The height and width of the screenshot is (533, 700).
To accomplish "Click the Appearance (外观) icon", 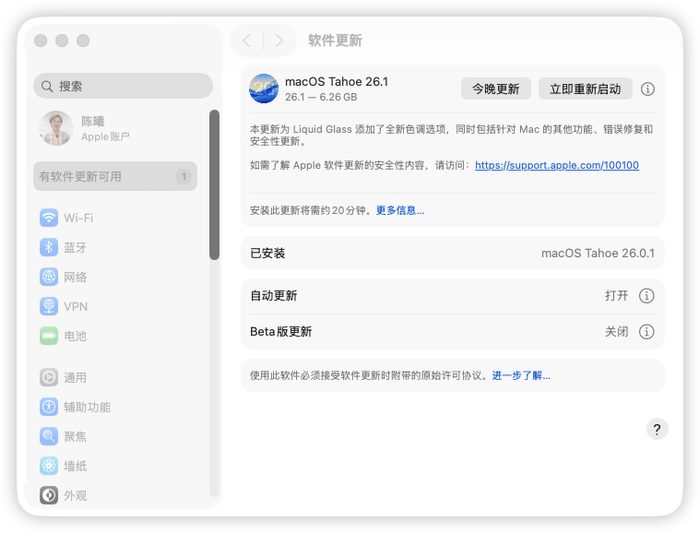I will click(x=49, y=495).
